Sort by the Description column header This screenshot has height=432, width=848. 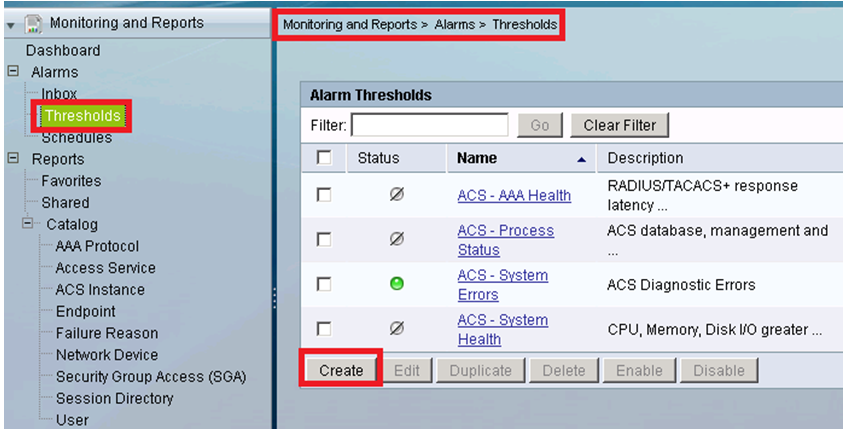[645, 158]
